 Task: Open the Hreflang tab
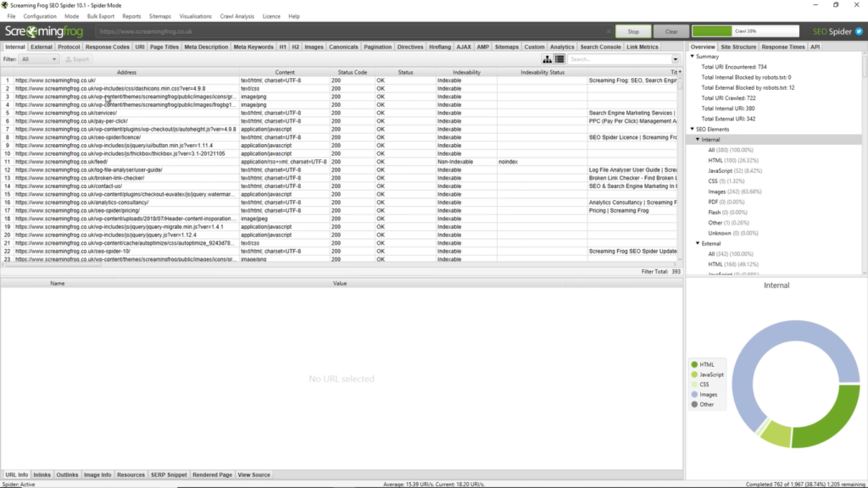(x=440, y=47)
